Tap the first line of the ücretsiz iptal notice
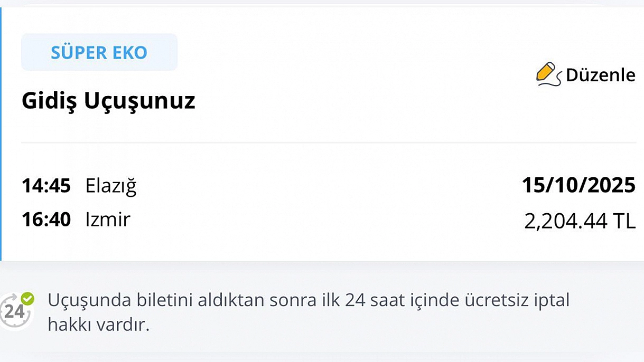 click(x=309, y=300)
